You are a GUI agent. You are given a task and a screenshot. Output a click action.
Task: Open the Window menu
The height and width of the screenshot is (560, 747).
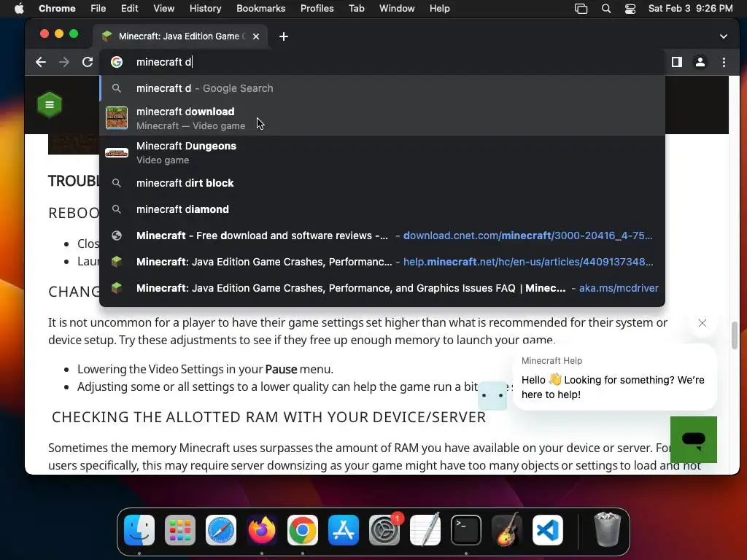(397, 8)
